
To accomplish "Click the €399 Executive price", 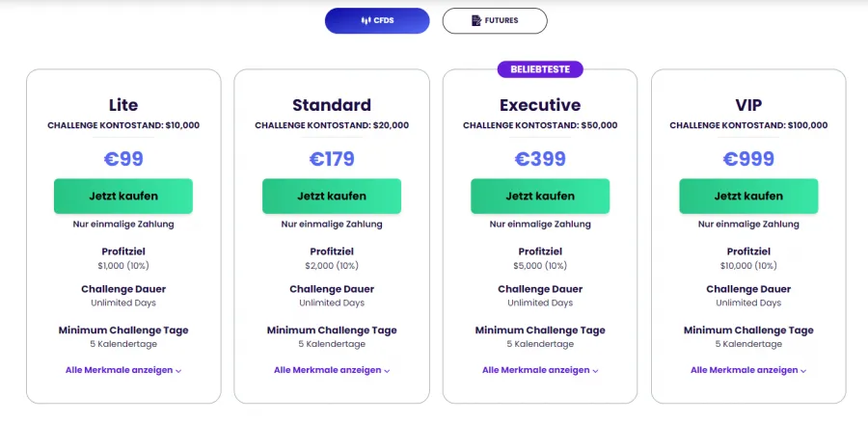I will coord(540,158).
